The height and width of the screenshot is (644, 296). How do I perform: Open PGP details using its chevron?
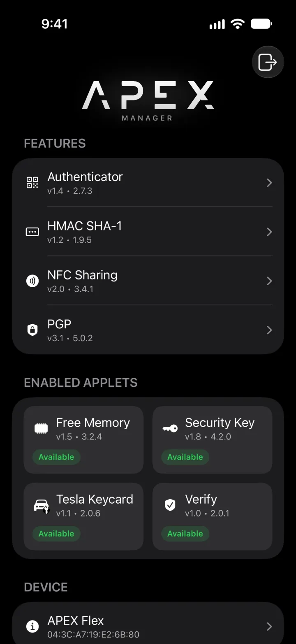269,330
